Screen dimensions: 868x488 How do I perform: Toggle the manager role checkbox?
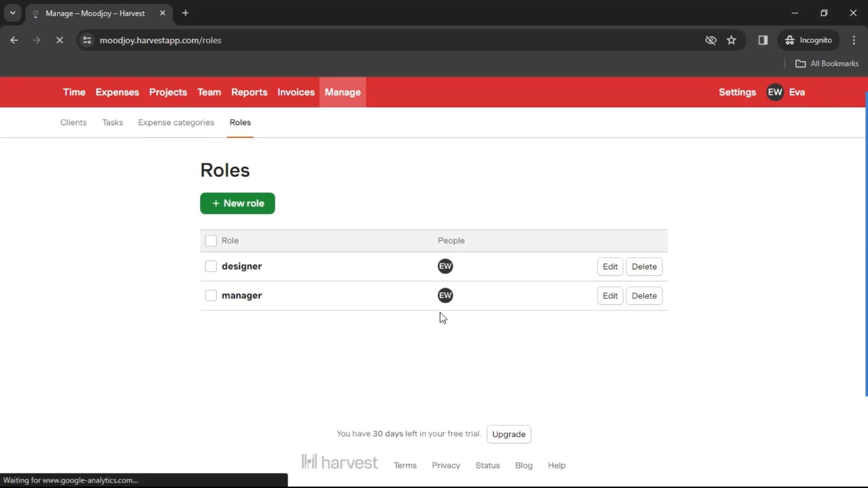pyautogui.click(x=210, y=295)
